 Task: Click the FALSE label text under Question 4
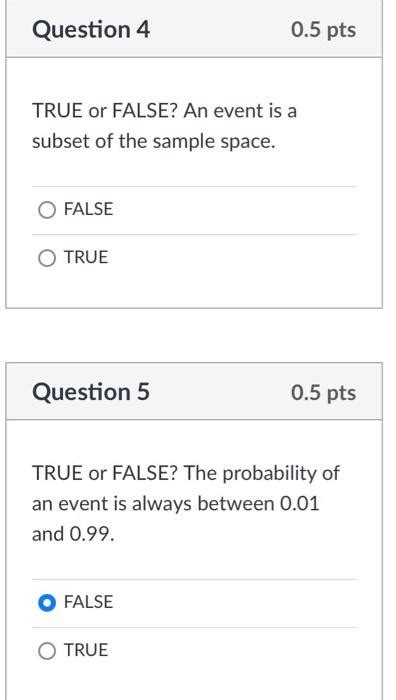click(x=88, y=209)
